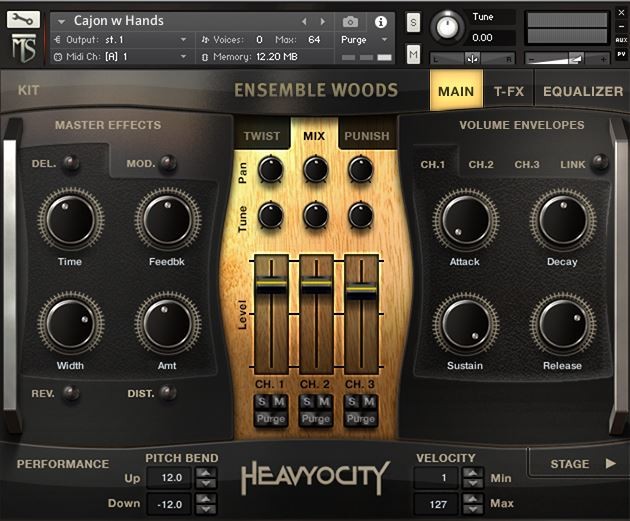Click the channel 1 Pan knob
The height and width of the screenshot is (521, 630).
(x=270, y=169)
